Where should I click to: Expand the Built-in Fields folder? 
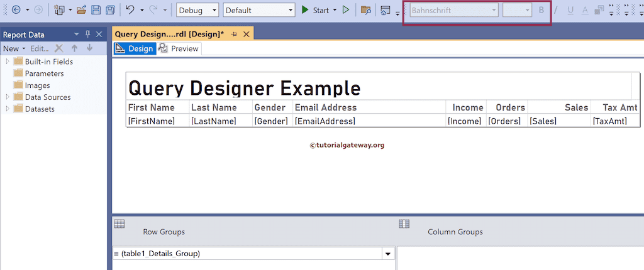click(x=8, y=62)
